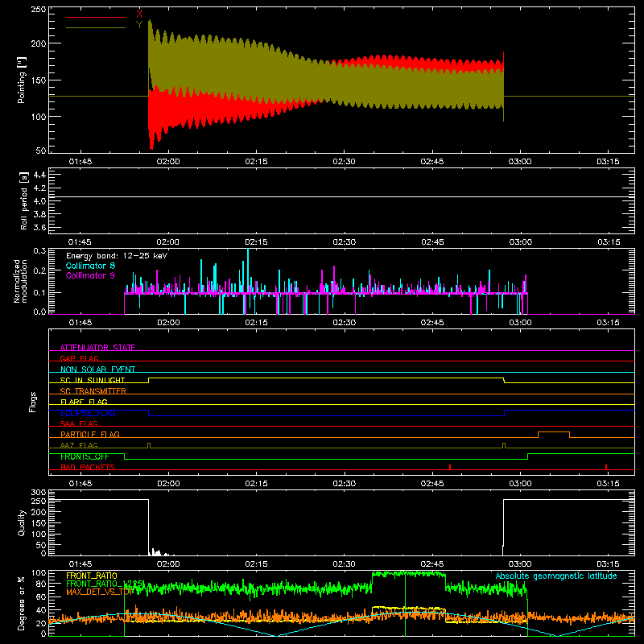Click the green FRONT_RATIO_1225 plateau near 02:40

tap(408, 574)
